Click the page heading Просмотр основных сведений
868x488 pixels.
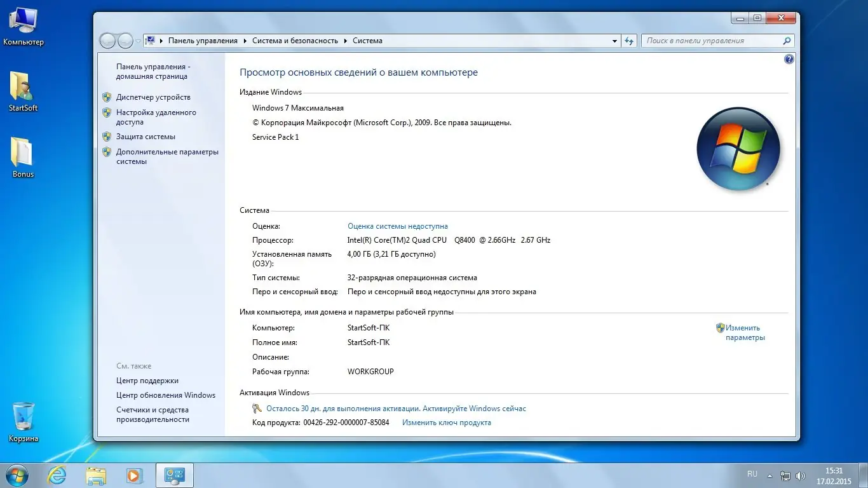[358, 72]
